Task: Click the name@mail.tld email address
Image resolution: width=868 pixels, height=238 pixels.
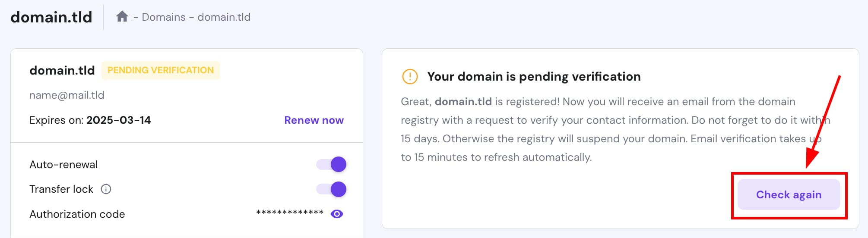Action: pos(67,95)
